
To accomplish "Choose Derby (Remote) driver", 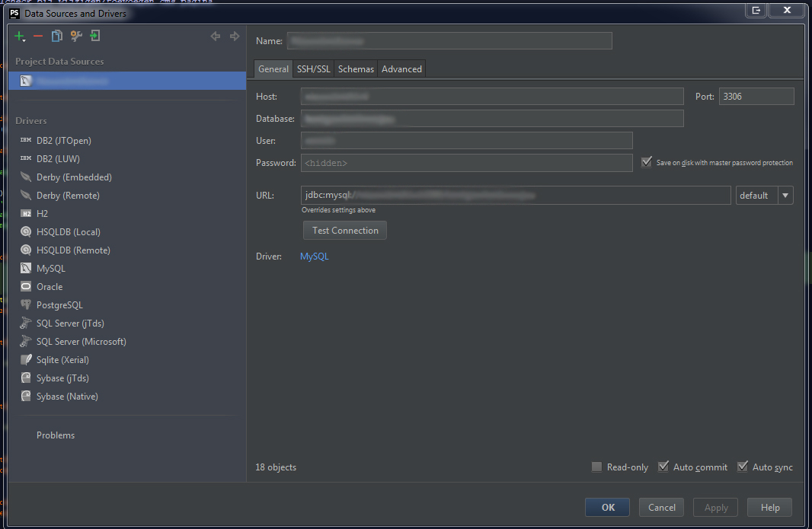I will point(68,196).
